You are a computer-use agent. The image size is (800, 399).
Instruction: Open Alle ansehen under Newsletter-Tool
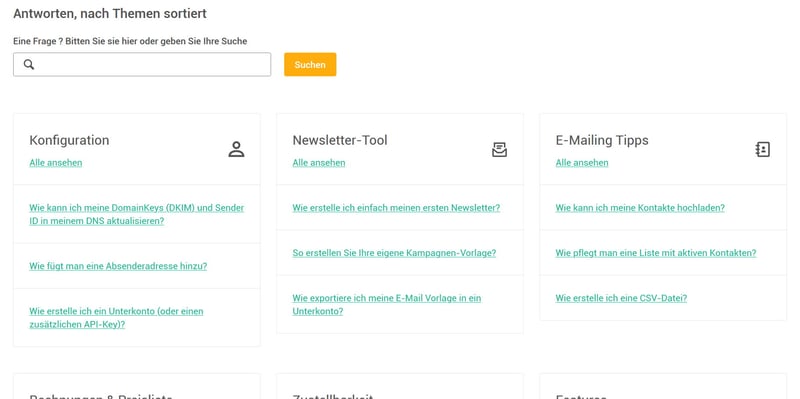click(x=319, y=163)
